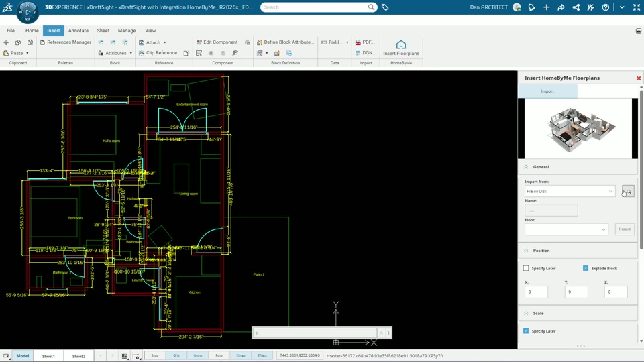Screen dimensions: 644x362
Task: Click the 3D floorplan preview thumbnail
Action: click(578, 129)
